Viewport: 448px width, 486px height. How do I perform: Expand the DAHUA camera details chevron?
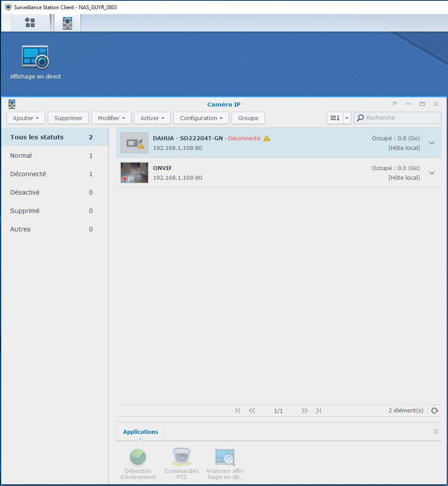pyautogui.click(x=432, y=143)
